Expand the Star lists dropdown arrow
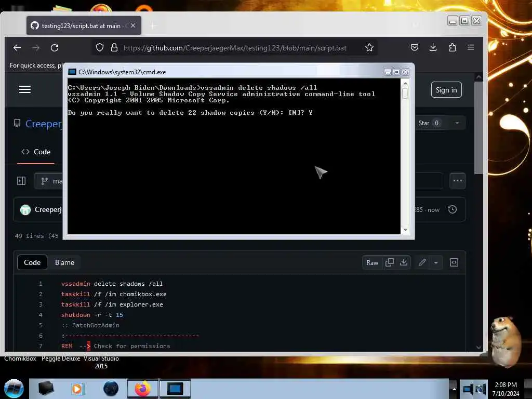 point(457,123)
